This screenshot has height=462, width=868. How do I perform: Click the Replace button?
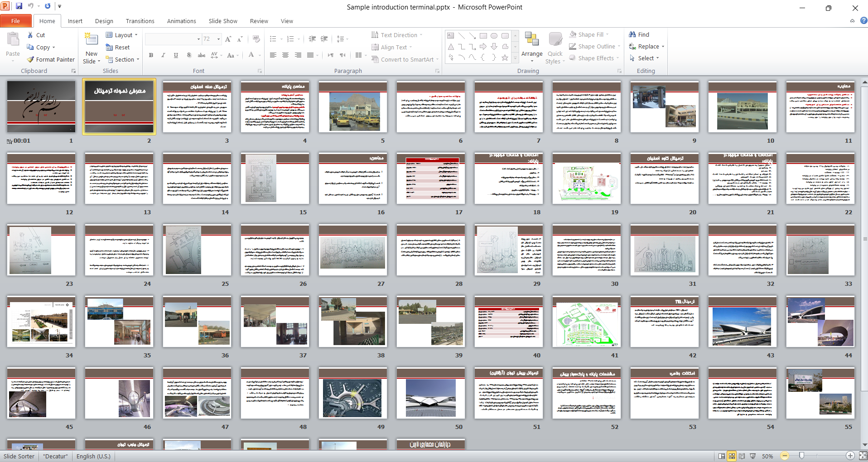(x=646, y=46)
